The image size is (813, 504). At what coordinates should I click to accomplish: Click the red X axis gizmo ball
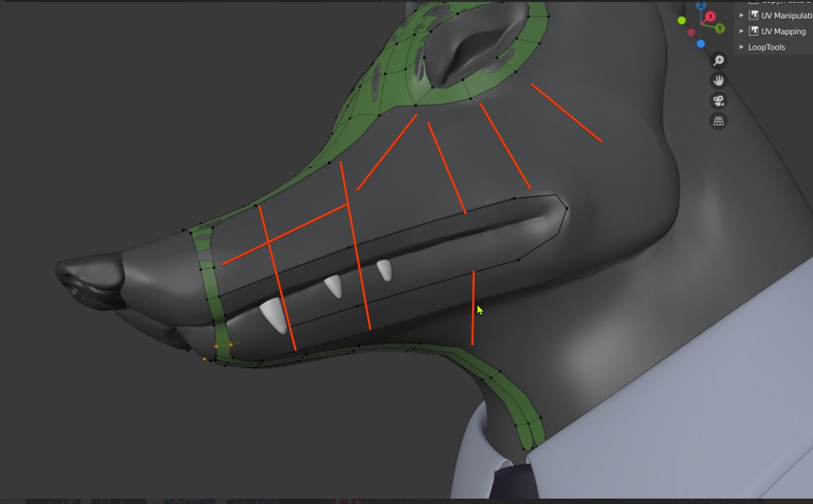pyautogui.click(x=711, y=16)
